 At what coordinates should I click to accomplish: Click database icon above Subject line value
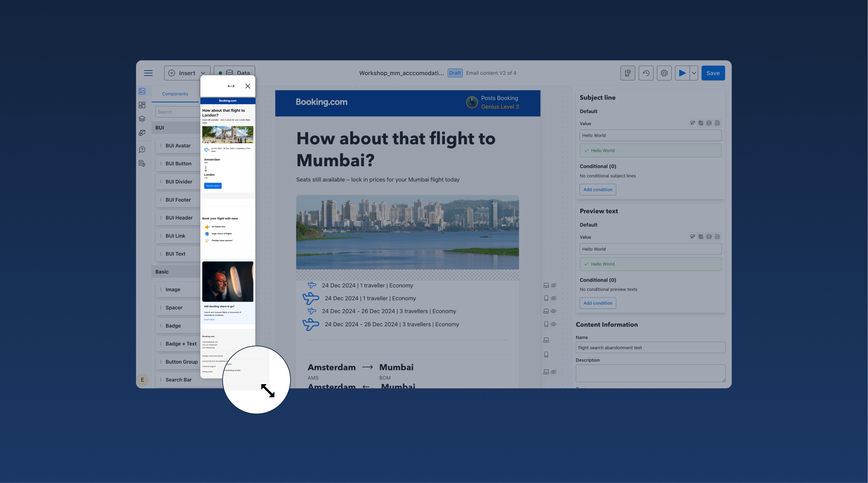point(709,123)
